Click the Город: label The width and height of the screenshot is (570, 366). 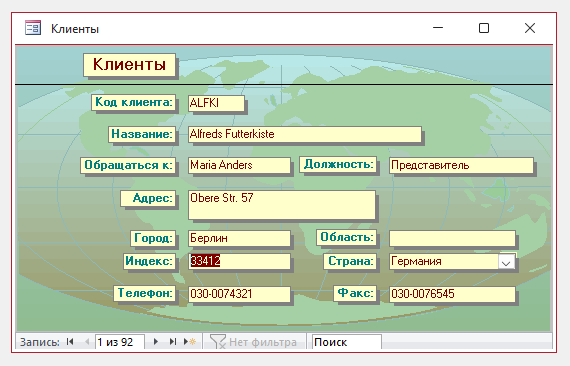tap(153, 238)
